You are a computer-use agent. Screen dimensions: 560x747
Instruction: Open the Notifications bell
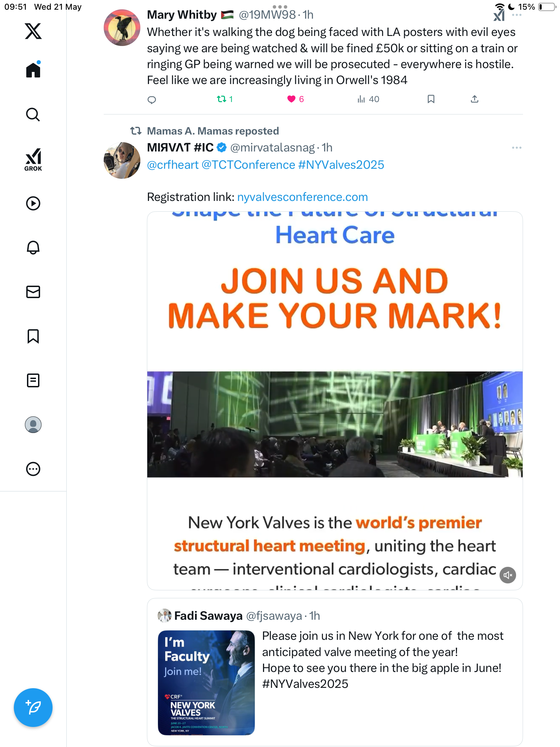(x=33, y=247)
